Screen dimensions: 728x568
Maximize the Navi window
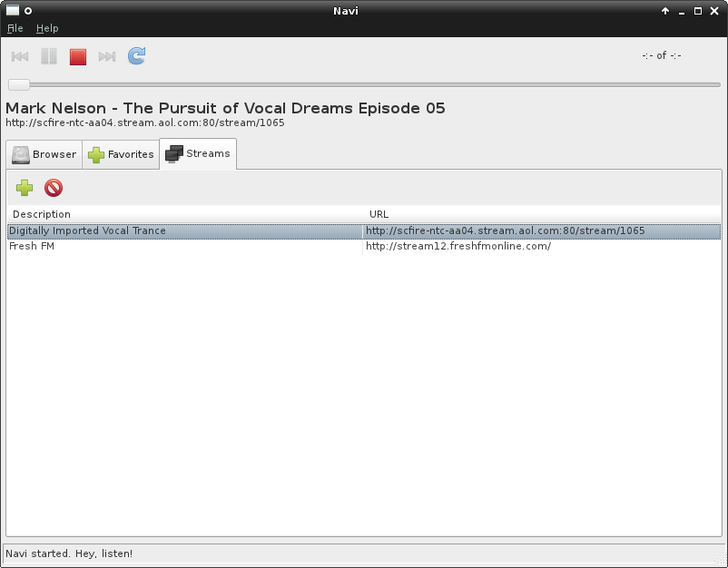click(x=698, y=11)
